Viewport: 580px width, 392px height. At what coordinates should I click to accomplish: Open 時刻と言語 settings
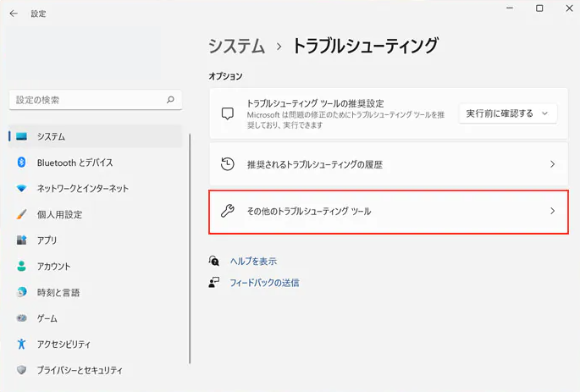58,293
